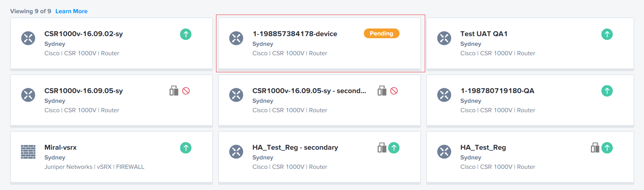Click the HA_Test_Reg device name

483,148
